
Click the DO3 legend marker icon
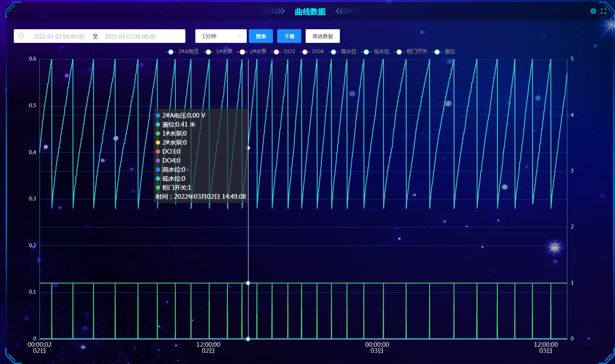[276, 52]
